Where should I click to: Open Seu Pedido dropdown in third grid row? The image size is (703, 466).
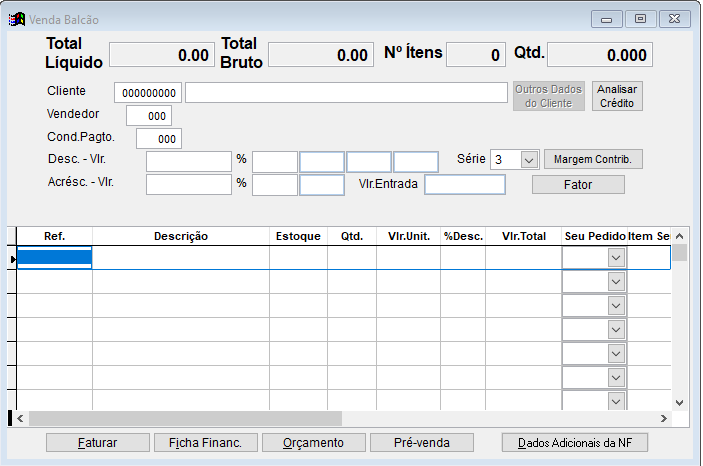(x=616, y=305)
